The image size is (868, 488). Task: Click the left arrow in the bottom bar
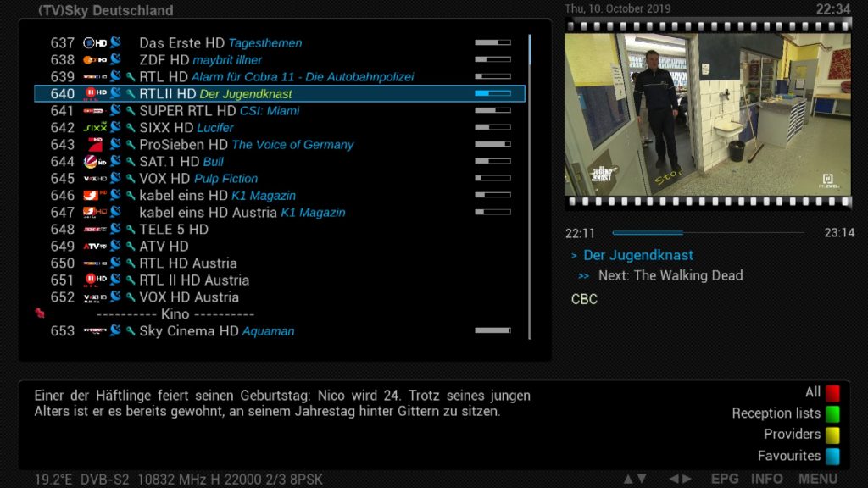[674, 480]
